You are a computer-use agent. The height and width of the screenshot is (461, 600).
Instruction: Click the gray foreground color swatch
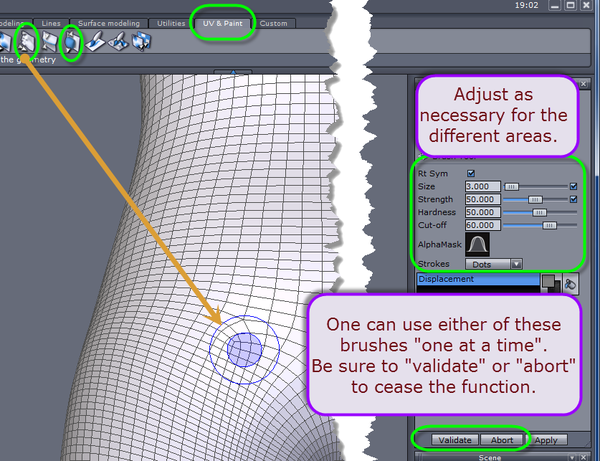[549, 281]
